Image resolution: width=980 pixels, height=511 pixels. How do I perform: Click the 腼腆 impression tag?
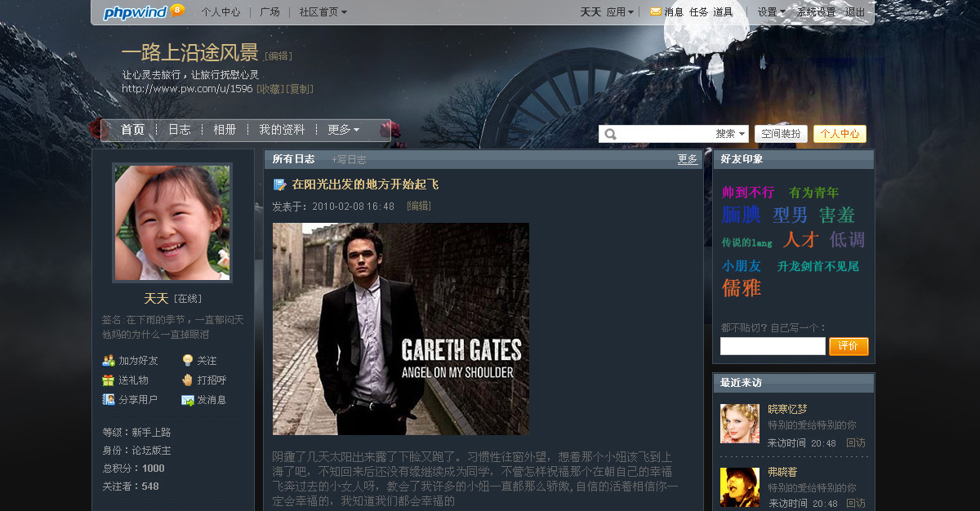[741, 215]
